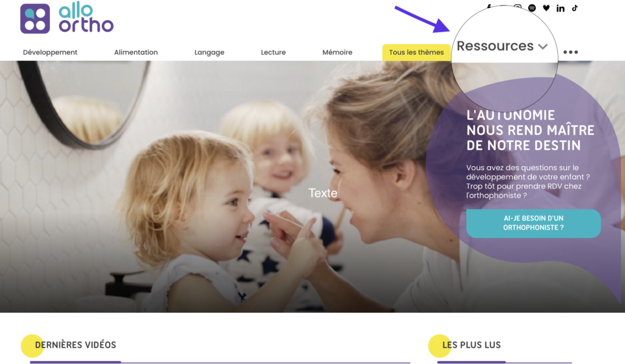This screenshot has height=364, width=625.
Task: Click the allo ortho logo
Action: pos(67,18)
